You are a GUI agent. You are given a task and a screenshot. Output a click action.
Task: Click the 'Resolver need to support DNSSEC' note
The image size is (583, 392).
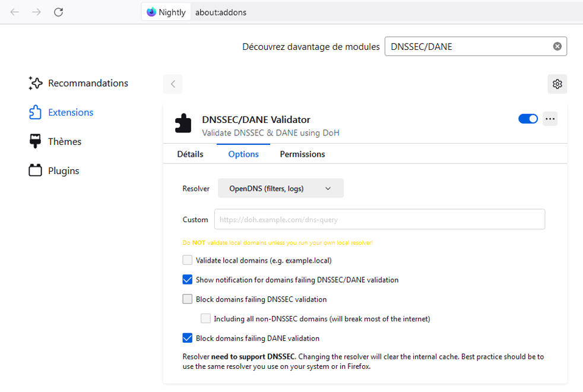point(363,362)
